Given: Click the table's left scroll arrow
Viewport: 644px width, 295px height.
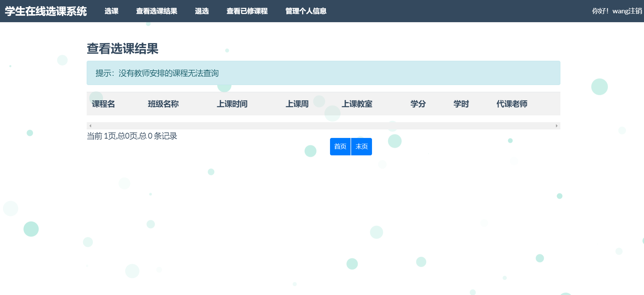Looking at the screenshot, I should (90, 126).
